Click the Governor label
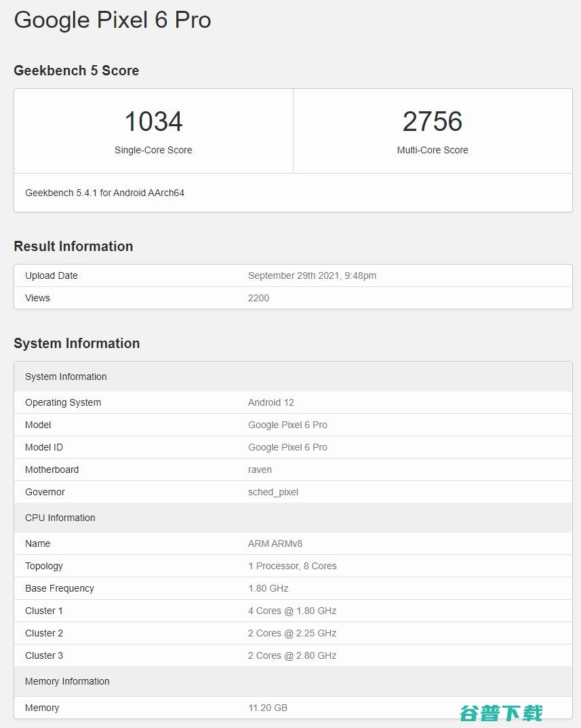Viewport: 581px width, 728px height. [45, 492]
